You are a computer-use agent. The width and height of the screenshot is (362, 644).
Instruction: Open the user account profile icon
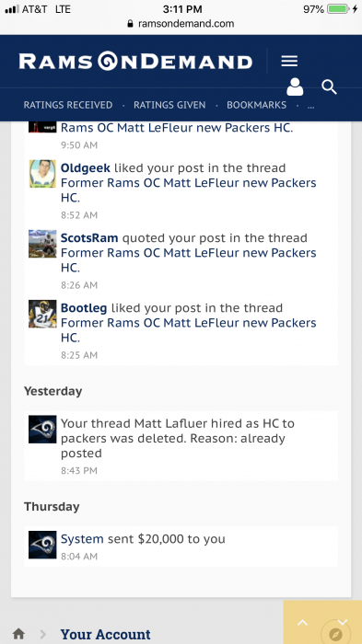tap(295, 86)
